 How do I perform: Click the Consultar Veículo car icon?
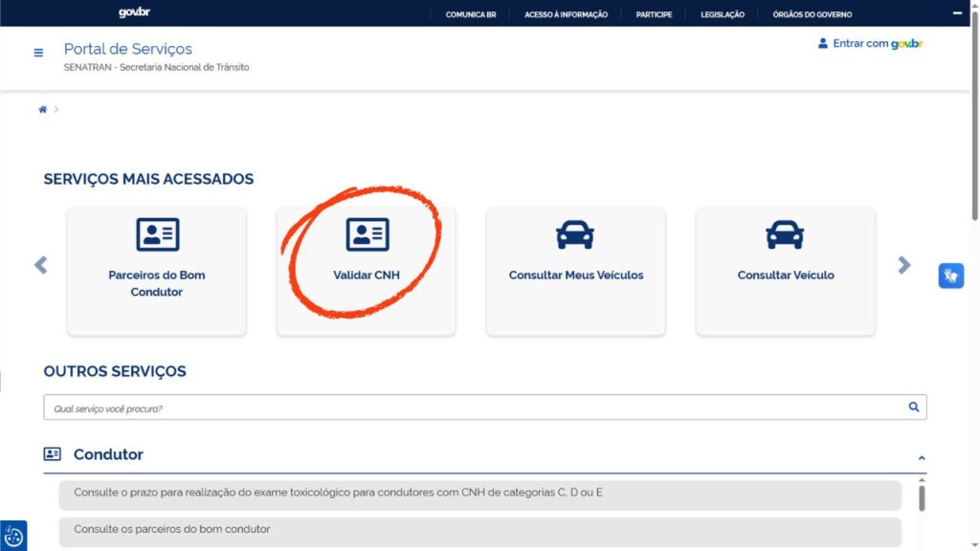785,234
